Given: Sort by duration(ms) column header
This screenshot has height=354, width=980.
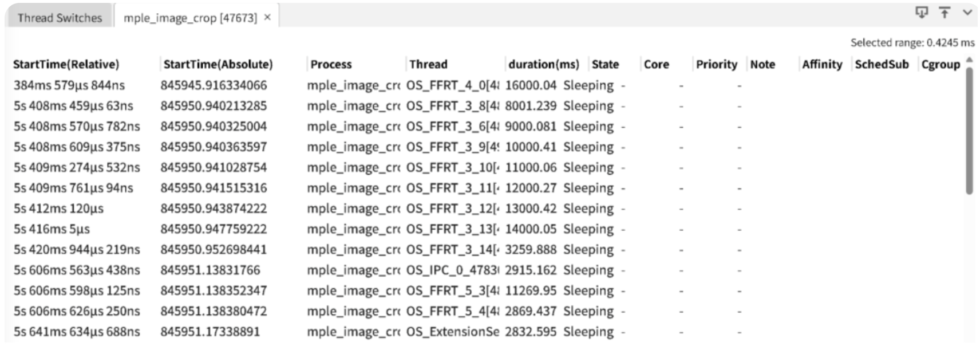Looking at the screenshot, I should 544,64.
